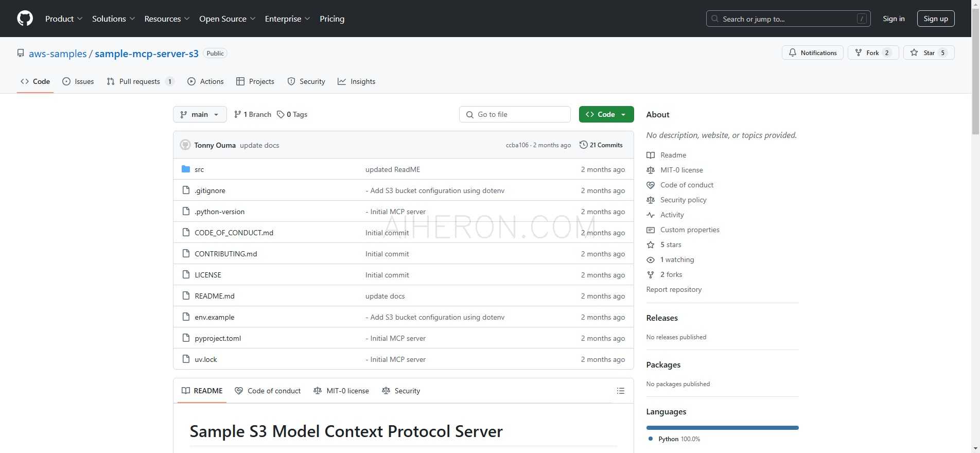Image resolution: width=980 pixels, height=453 pixels.
Task: Click Report repository link
Action: pos(674,289)
